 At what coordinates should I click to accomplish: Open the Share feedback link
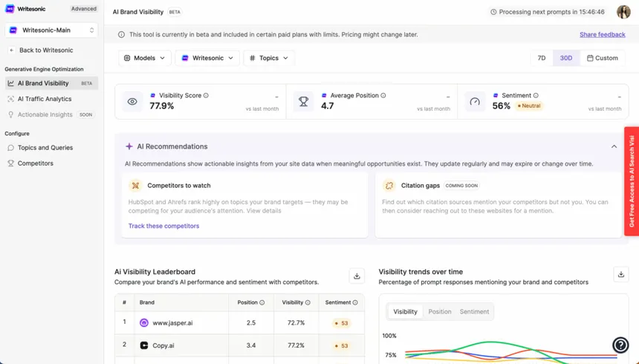click(x=602, y=35)
